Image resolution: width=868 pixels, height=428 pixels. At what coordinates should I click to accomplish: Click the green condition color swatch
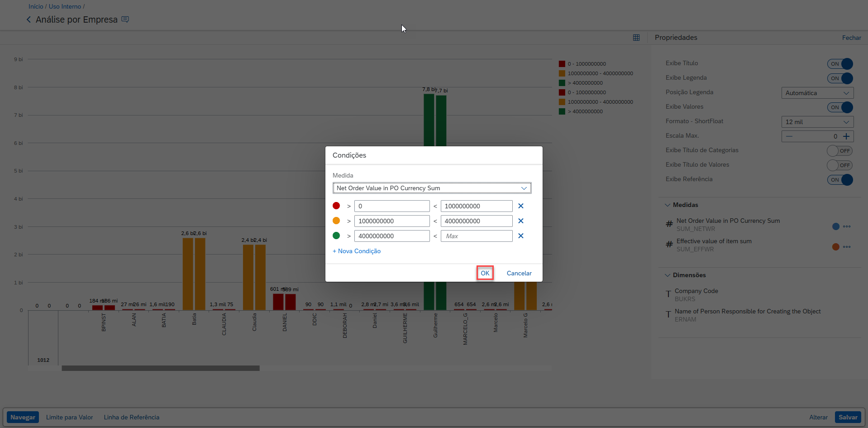click(336, 236)
